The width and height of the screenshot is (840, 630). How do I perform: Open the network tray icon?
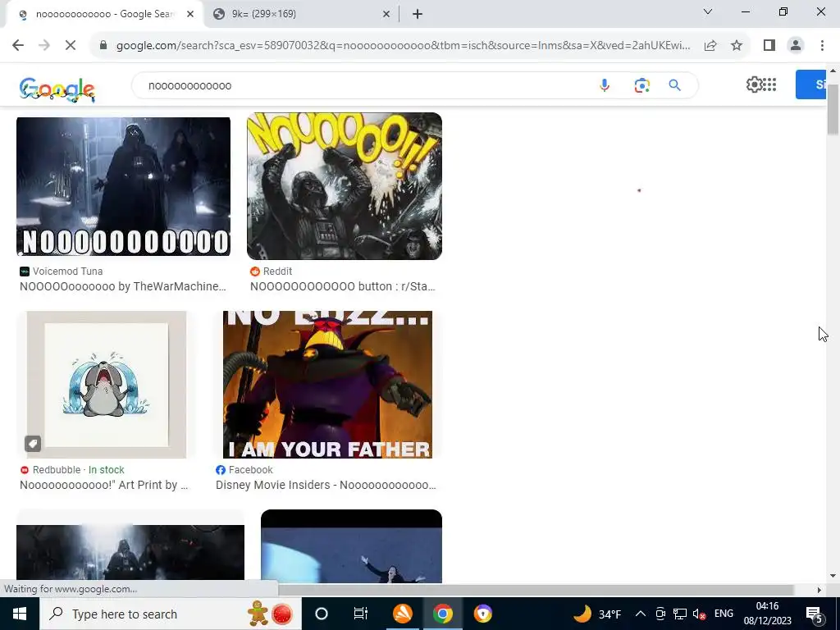pos(680,614)
